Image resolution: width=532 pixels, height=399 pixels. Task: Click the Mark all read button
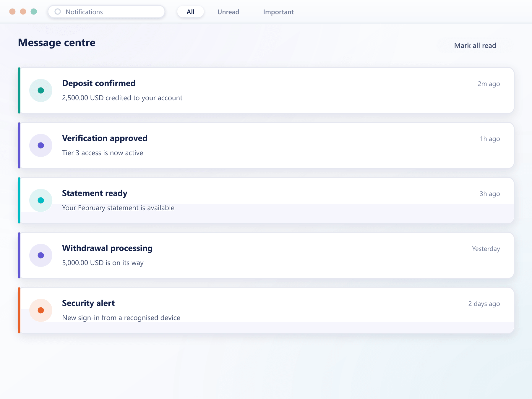(x=475, y=46)
